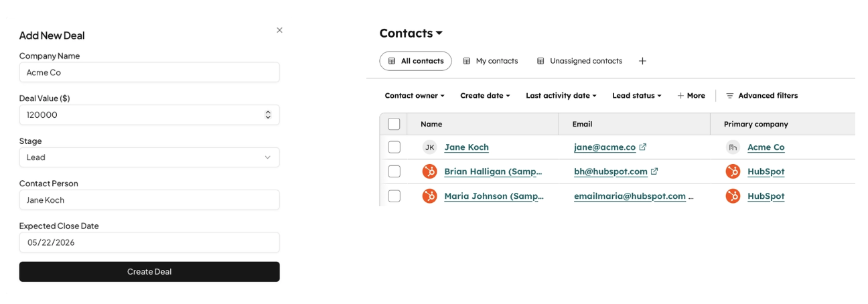This screenshot has width=868, height=304.
Task: Click the HubSpot logo avatar beside Brian Halligan
Action: (429, 171)
